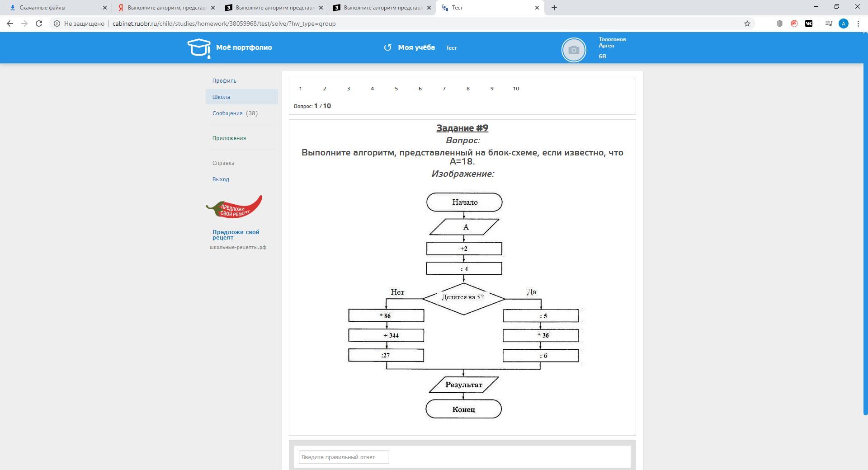Open the shield extension icon
This screenshot has height=470, width=868.
pos(779,23)
